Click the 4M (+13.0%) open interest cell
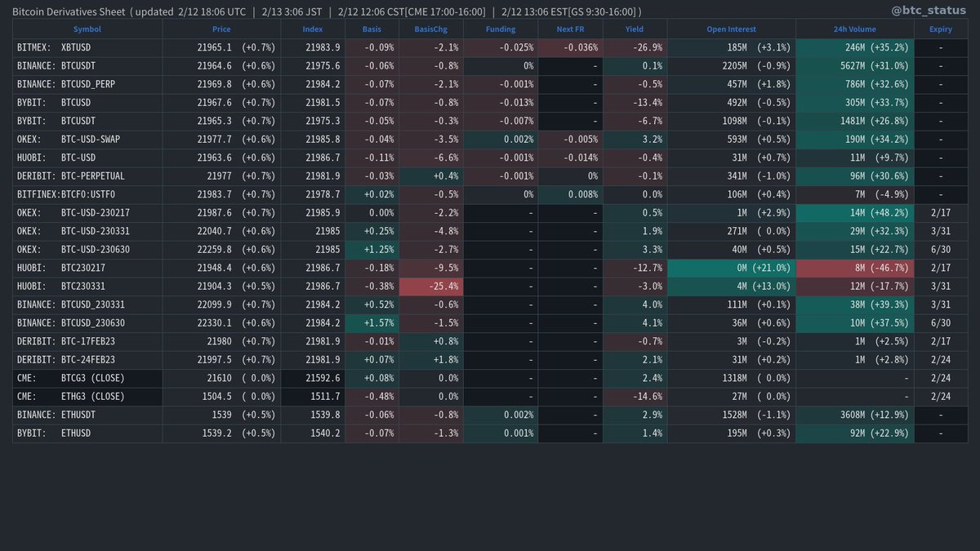 (732, 287)
